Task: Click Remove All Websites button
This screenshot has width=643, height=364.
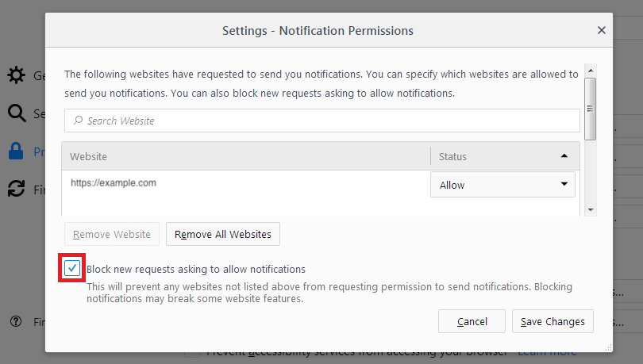Action: coord(223,234)
